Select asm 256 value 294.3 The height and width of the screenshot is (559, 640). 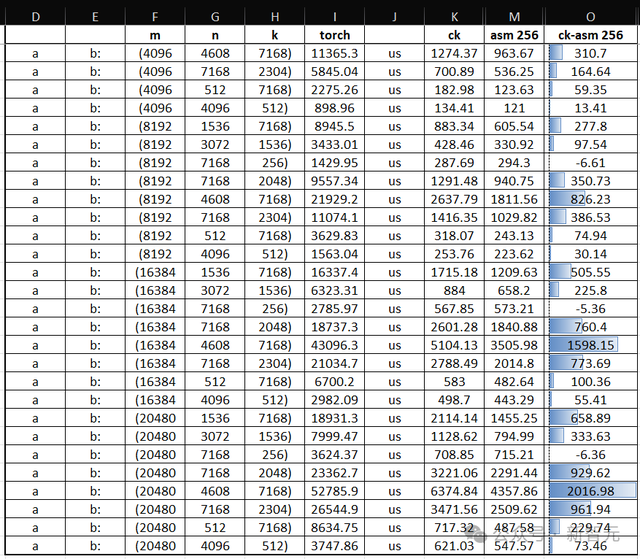click(514, 163)
